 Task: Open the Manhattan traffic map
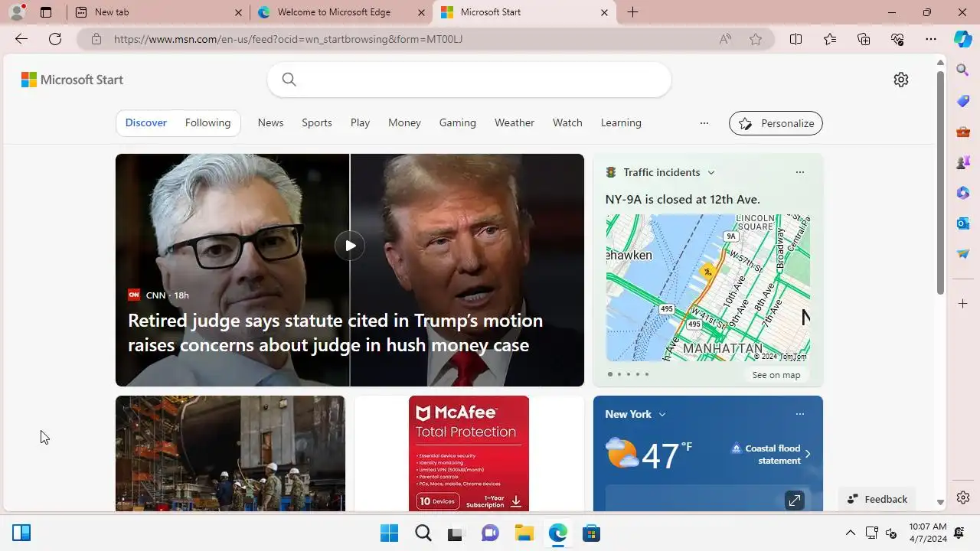pos(707,288)
